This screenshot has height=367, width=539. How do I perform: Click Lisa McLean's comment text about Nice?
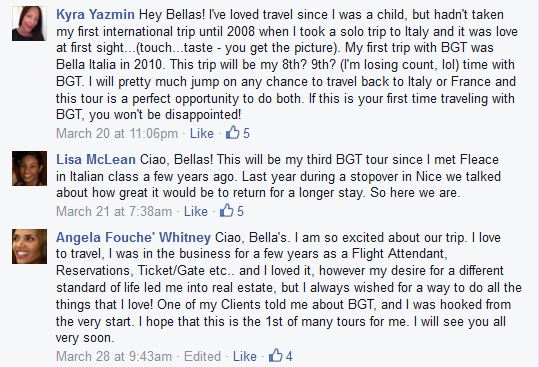[278, 176]
